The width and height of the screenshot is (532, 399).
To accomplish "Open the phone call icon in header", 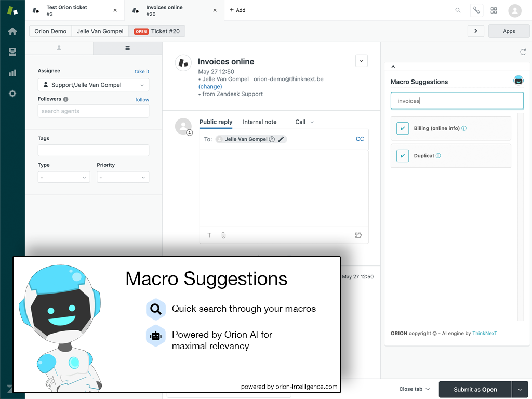I will tap(476, 10).
